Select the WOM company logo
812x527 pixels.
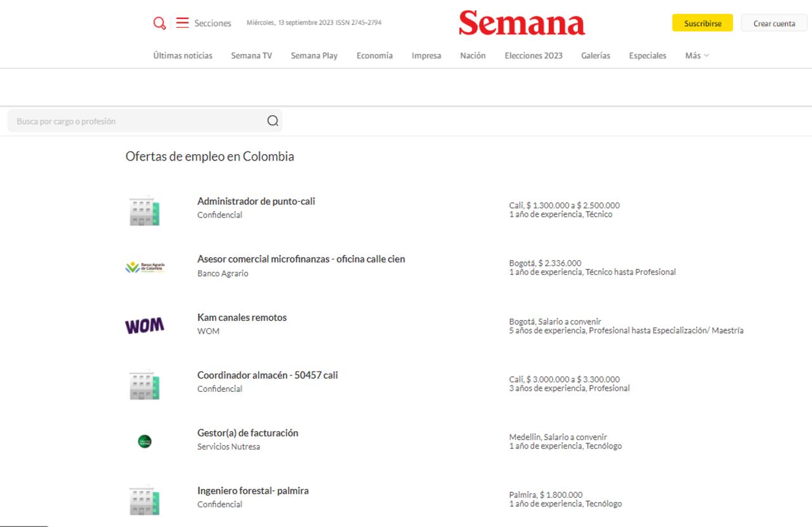(146, 324)
